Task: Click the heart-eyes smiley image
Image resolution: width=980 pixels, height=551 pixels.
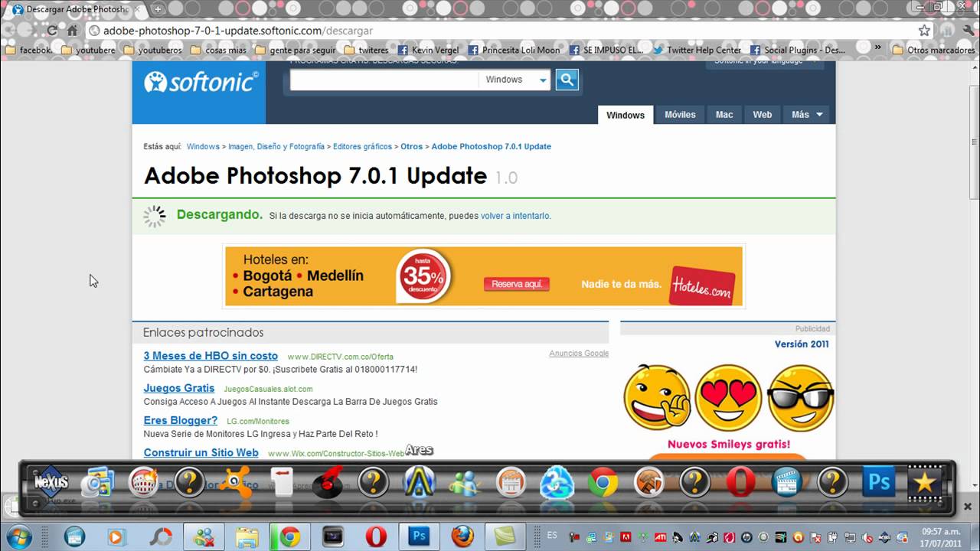Action: [728, 396]
